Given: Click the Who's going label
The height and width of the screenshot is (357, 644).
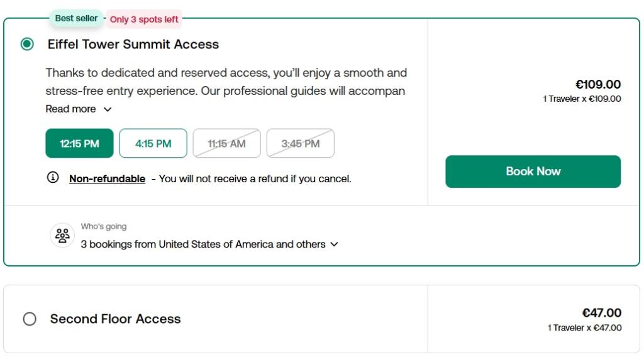Looking at the screenshot, I should point(104,226).
